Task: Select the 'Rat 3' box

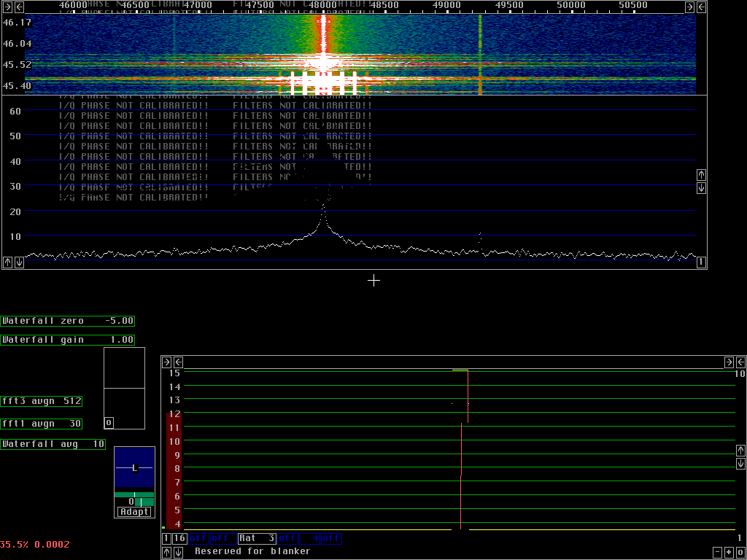Action: pos(257,539)
